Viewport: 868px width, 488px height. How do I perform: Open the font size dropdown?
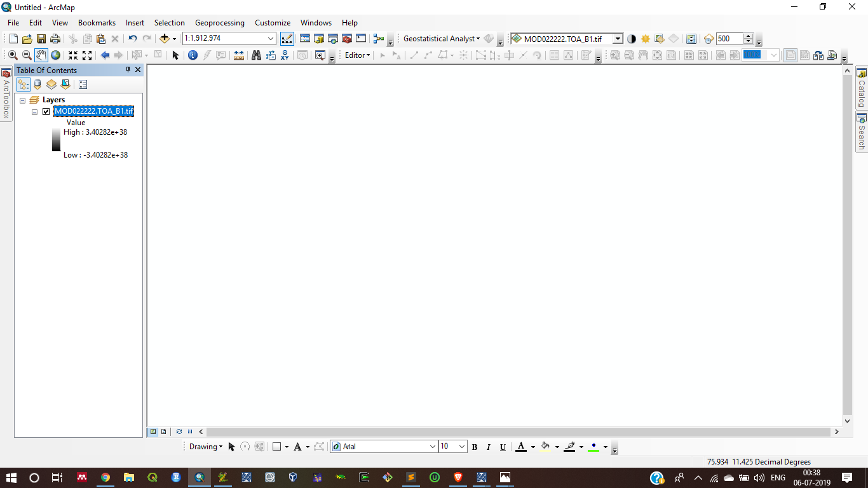tap(462, 447)
